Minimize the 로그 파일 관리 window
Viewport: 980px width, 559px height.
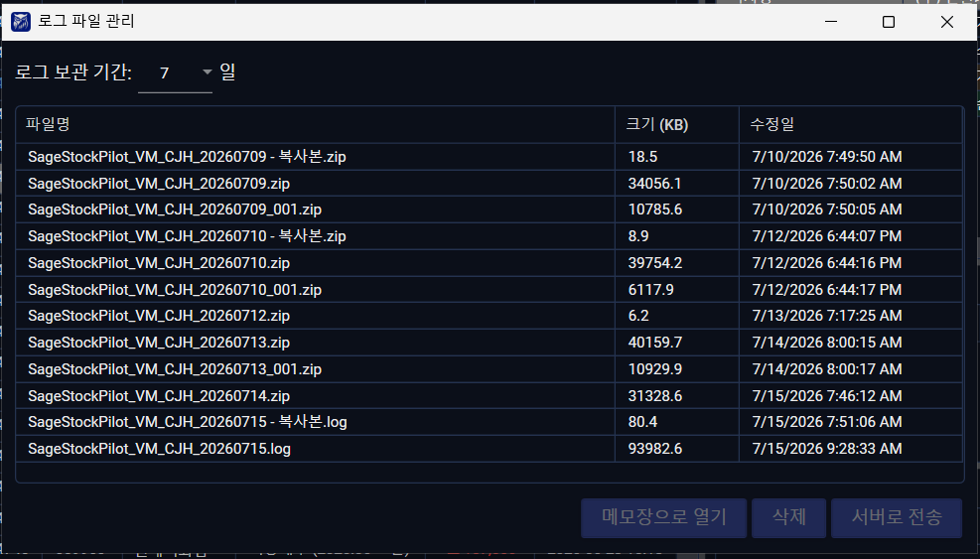[831, 22]
